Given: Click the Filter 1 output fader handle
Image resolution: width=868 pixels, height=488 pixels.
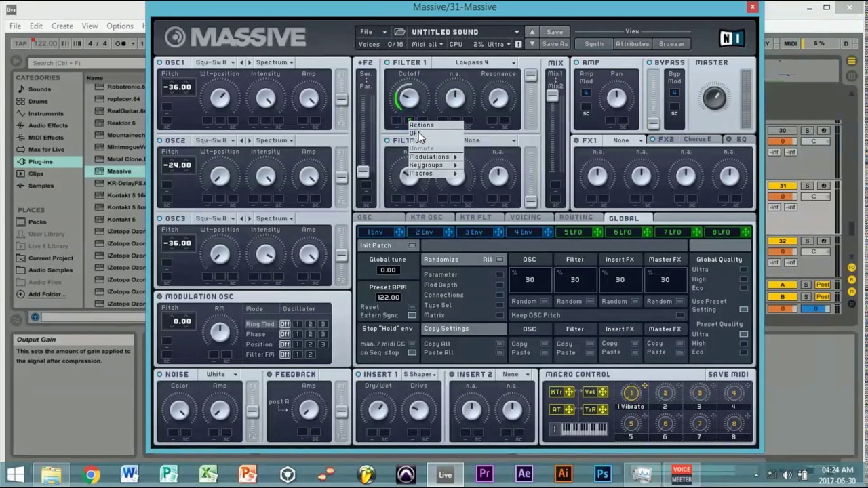Looking at the screenshot, I should (x=530, y=76).
